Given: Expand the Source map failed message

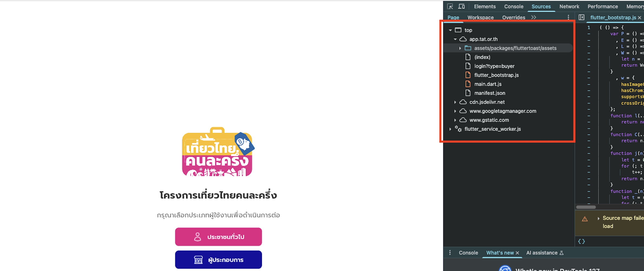Looking at the screenshot, I should click(599, 218).
